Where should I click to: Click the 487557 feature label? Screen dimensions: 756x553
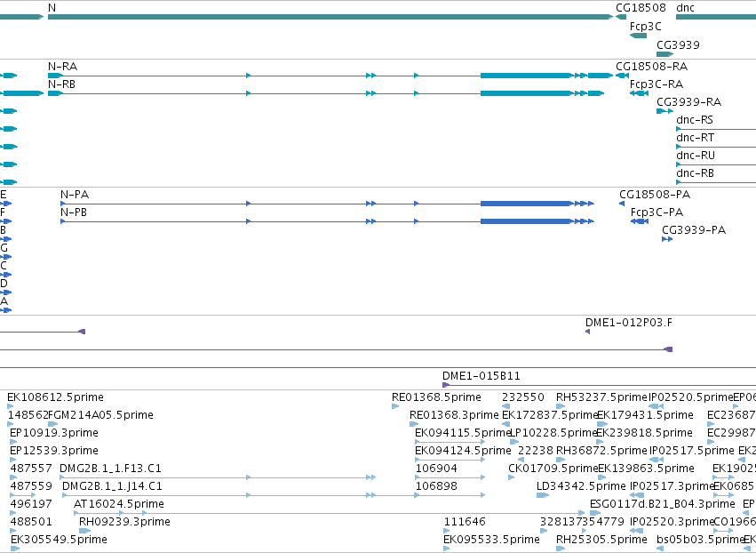click(31, 469)
